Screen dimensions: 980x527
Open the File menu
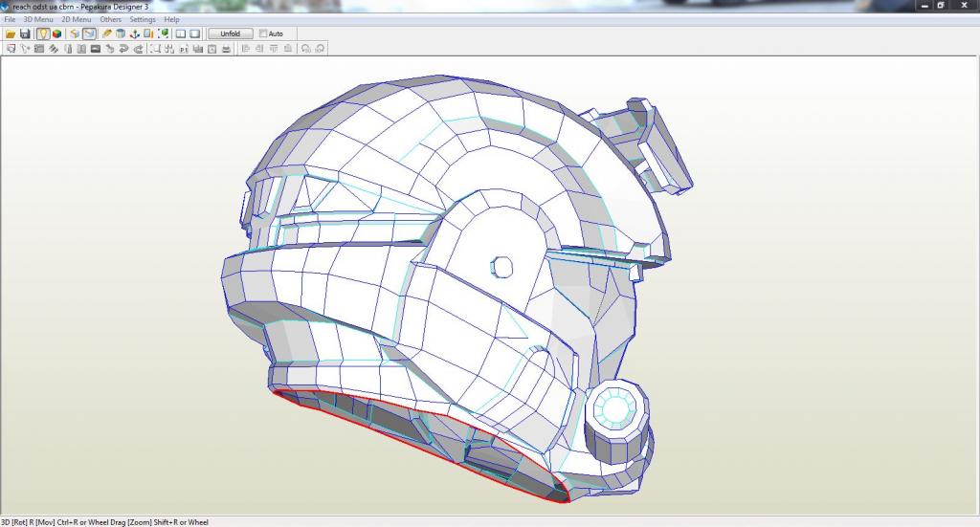coord(10,19)
